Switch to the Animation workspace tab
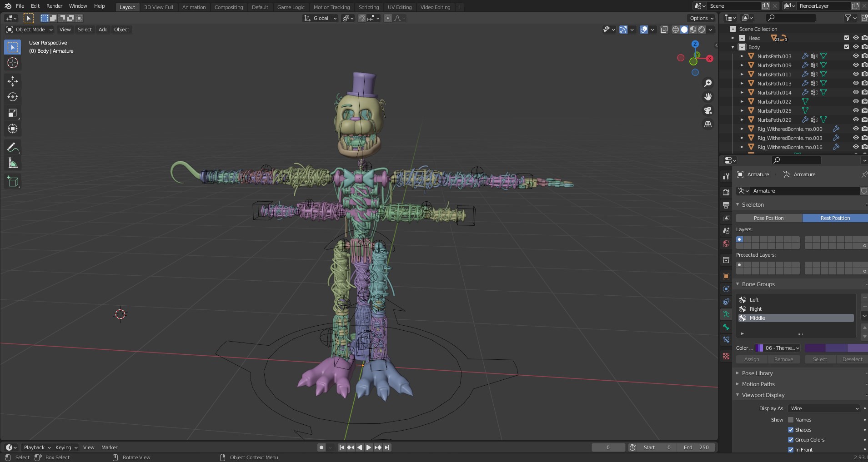Screen dimensions: 868x462 point(194,7)
